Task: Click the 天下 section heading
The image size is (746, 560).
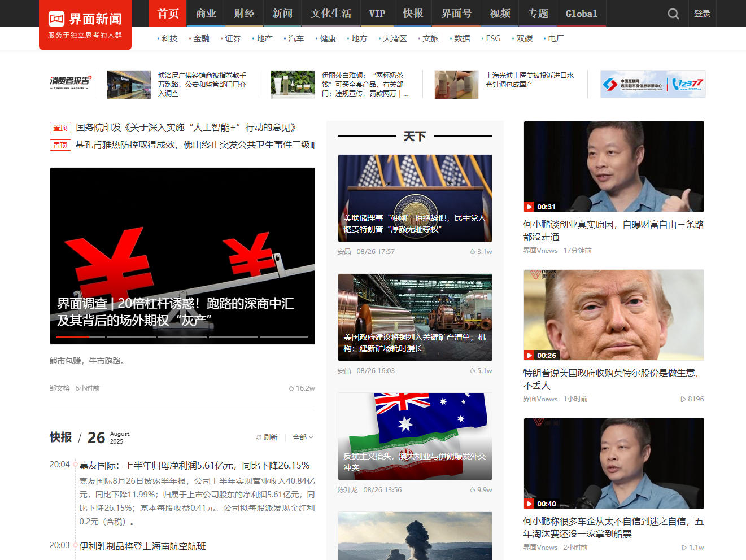Action: (415, 136)
